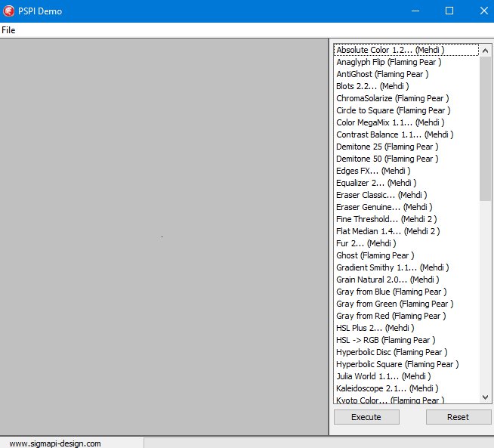Click the scroll up arrow in plugin list
This screenshot has height=448, width=494.
pos(485,51)
